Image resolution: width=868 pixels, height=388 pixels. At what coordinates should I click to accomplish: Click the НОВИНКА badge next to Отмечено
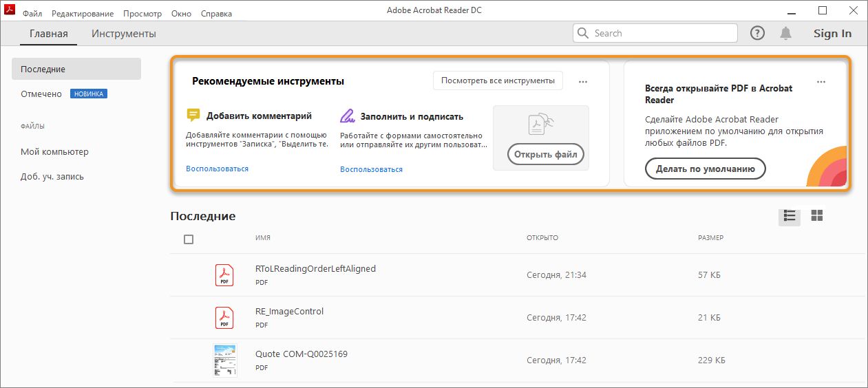pos(89,94)
